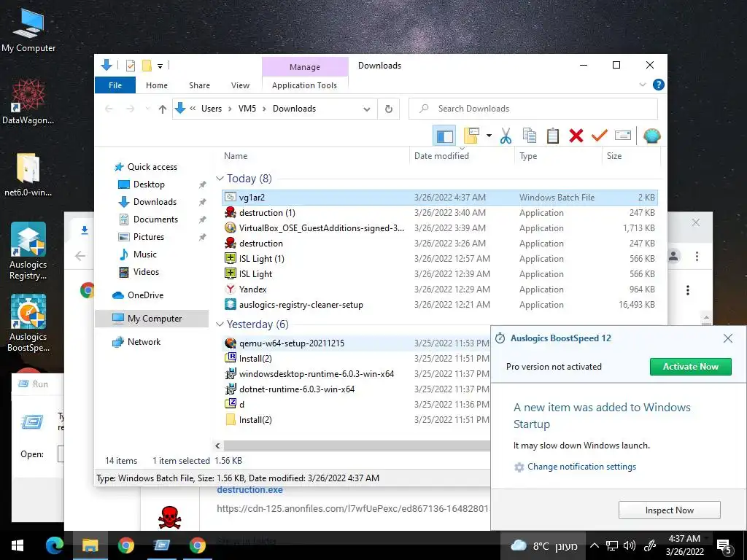This screenshot has height=560, width=747.
Task: Select Network in navigation pane
Action: [x=144, y=342]
